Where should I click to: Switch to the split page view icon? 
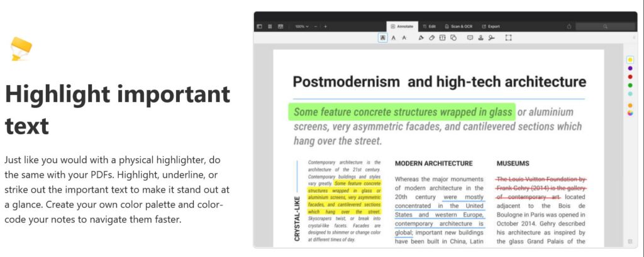[280, 26]
